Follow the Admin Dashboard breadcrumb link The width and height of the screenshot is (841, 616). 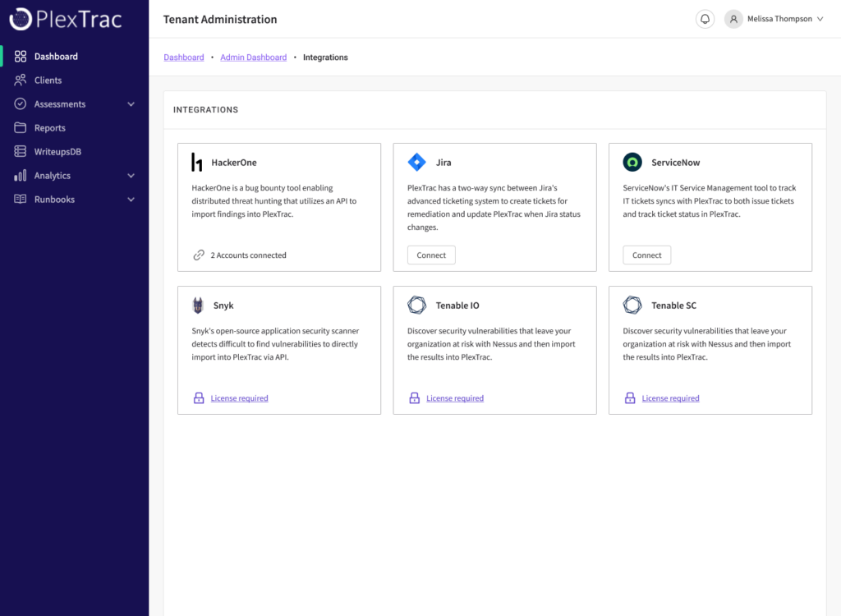tap(254, 57)
